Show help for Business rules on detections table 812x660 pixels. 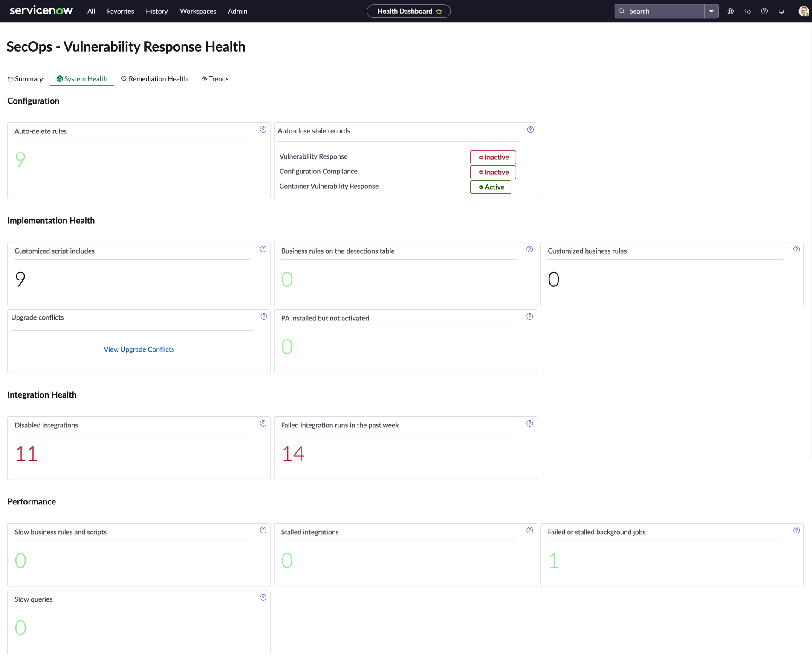[x=529, y=249]
